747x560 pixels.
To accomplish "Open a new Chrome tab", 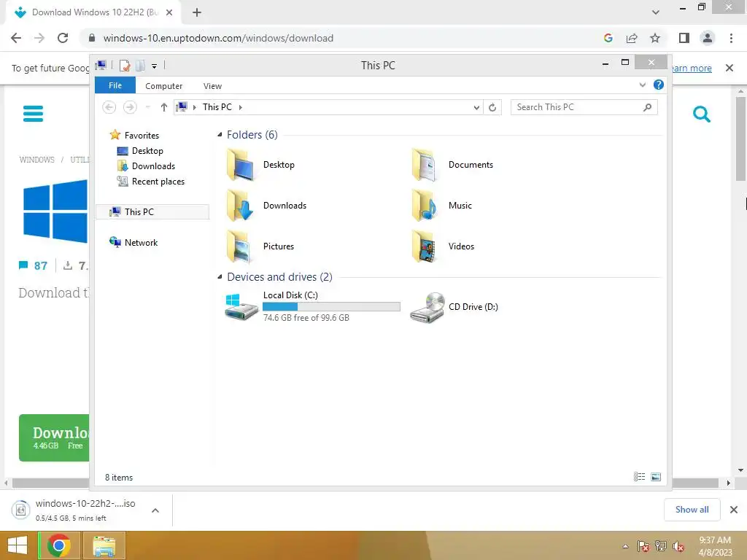I will pyautogui.click(x=197, y=12).
